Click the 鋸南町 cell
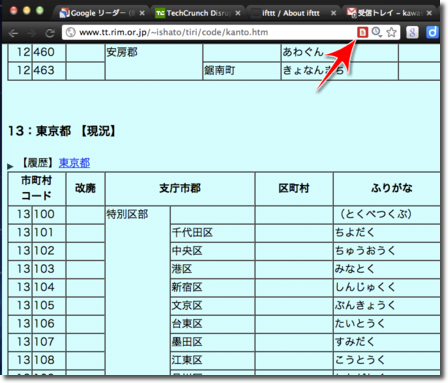Screen dimensions: 448x383 pos(242,71)
